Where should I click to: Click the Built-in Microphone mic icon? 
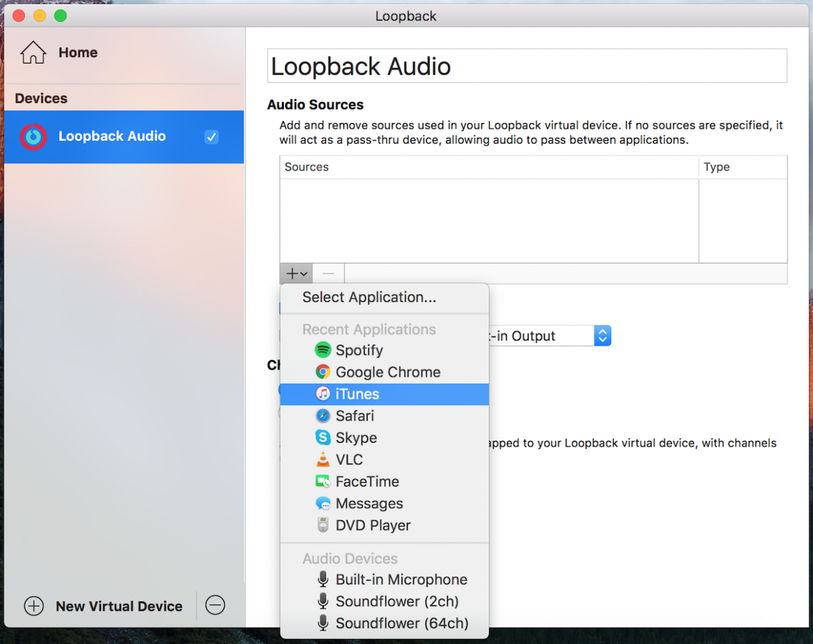tap(323, 579)
